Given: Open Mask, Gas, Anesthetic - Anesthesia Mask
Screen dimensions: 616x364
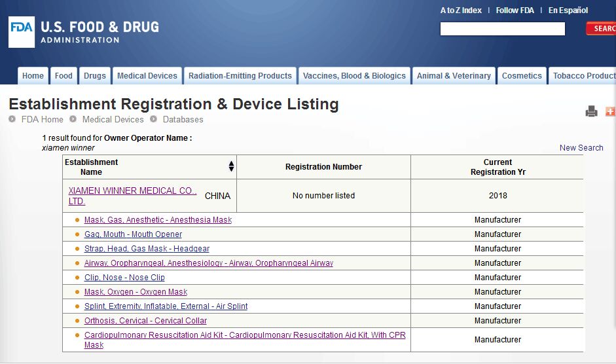Looking at the screenshot, I should [158, 220].
